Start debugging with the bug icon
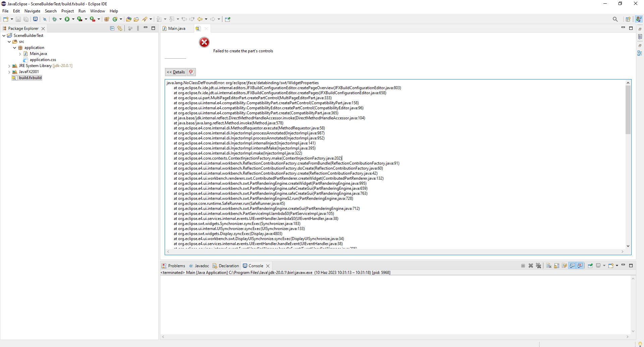644x347 pixels. [x=55, y=19]
